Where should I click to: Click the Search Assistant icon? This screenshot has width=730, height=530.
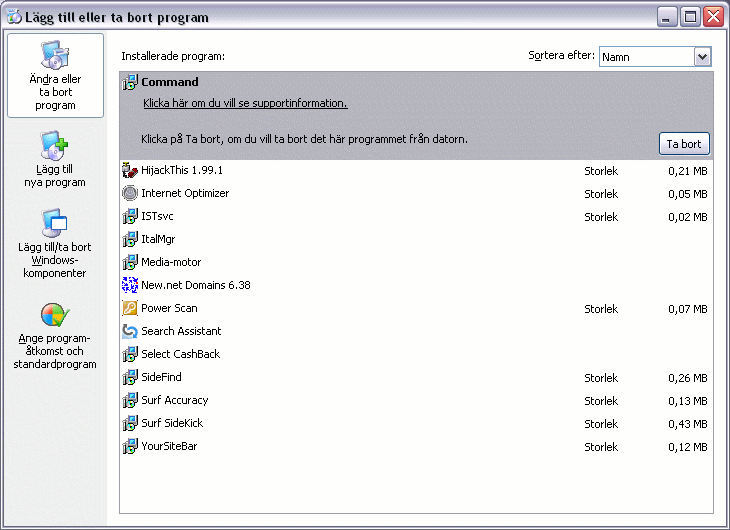point(130,331)
